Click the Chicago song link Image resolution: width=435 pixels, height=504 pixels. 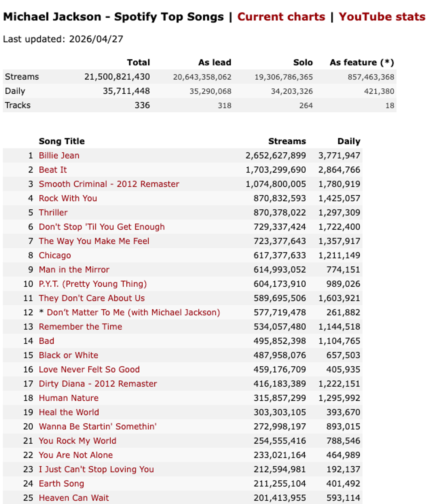point(55,255)
